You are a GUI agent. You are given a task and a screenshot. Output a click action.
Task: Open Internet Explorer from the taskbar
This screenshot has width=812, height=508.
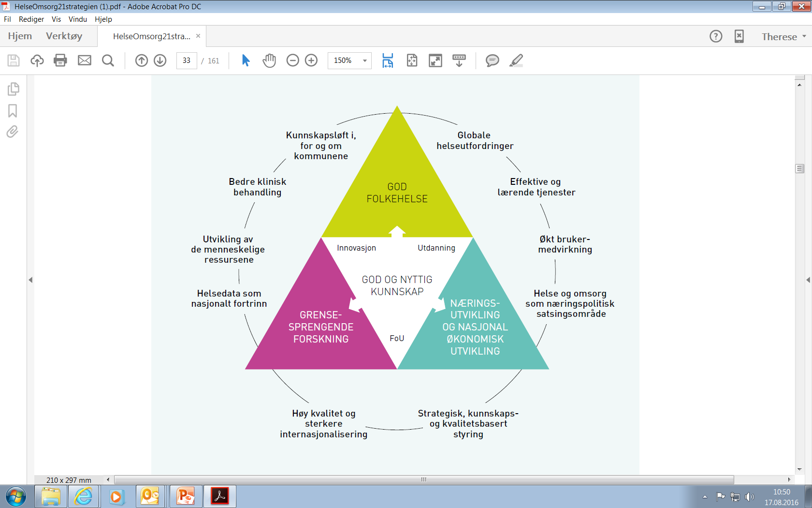(x=83, y=496)
